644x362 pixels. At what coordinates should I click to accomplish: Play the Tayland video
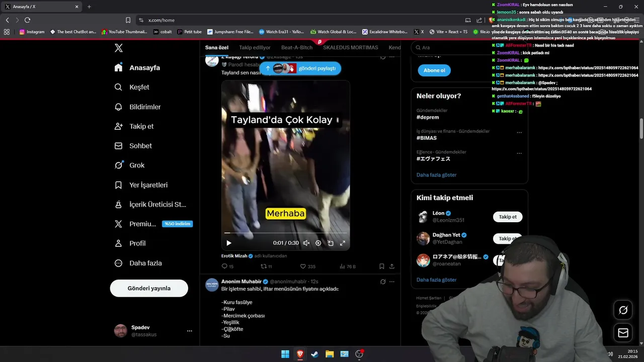[229, 243]
